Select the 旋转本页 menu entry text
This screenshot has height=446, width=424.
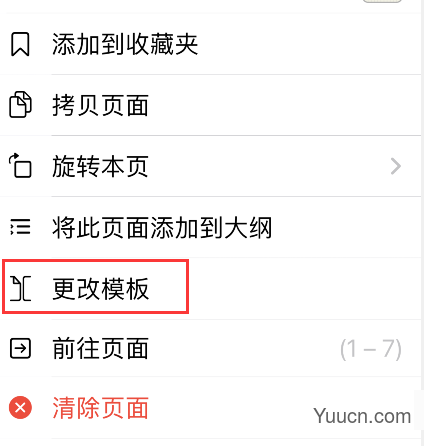[100, 166]
